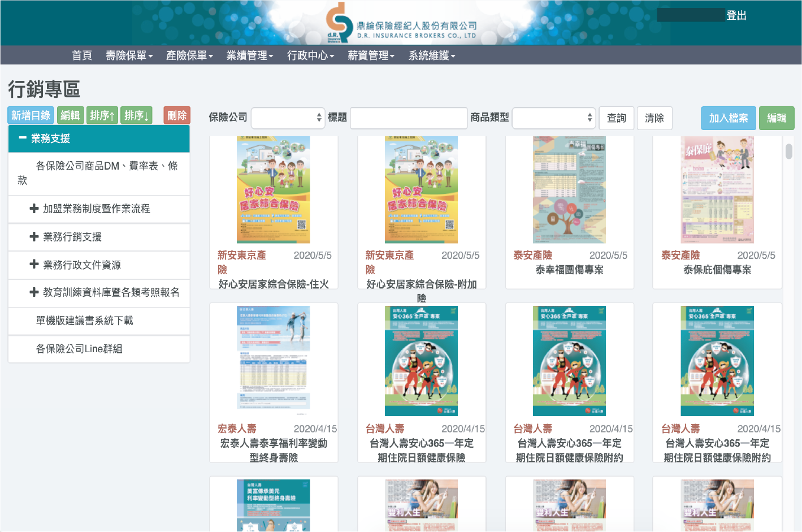Open the 商品類型 dropdown selector
Image resolution: width=802 pixels, height=532 pixels.
(553, 118)
